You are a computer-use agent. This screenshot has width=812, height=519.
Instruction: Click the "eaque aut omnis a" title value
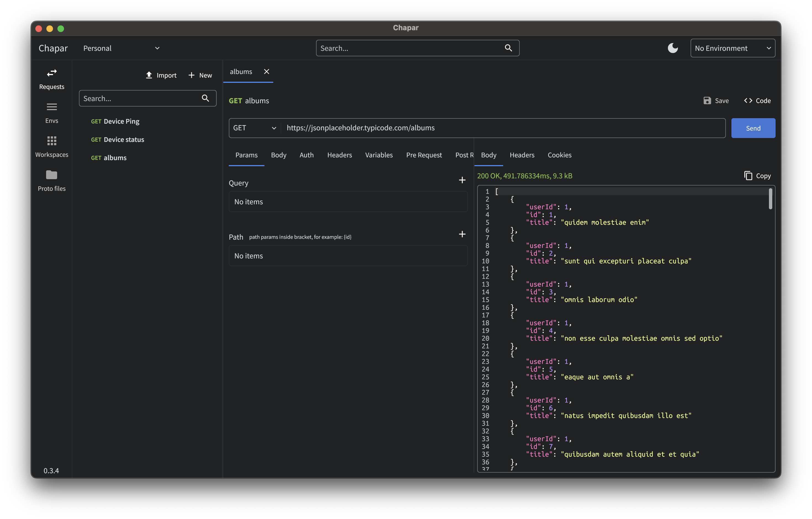[x=597, y=377]
